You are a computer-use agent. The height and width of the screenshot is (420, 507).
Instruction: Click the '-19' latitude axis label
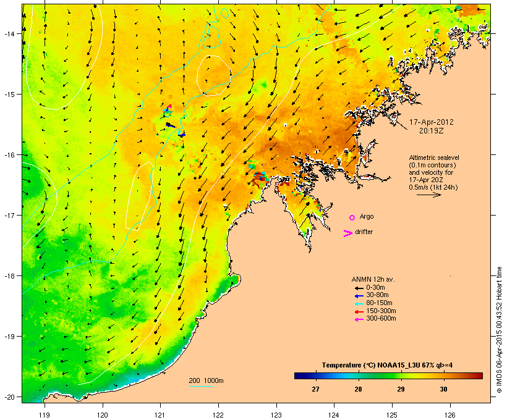tap(9, 337)
